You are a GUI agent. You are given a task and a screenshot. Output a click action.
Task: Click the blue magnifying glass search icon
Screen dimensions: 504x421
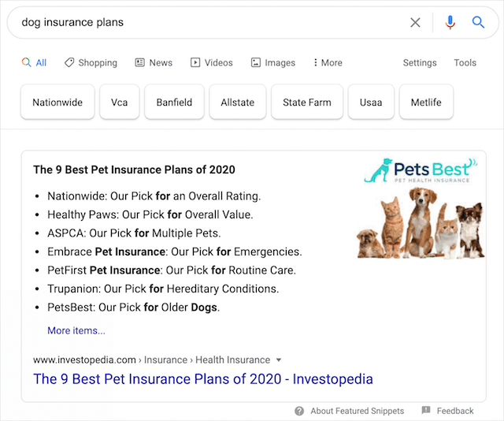coord(478,23)
